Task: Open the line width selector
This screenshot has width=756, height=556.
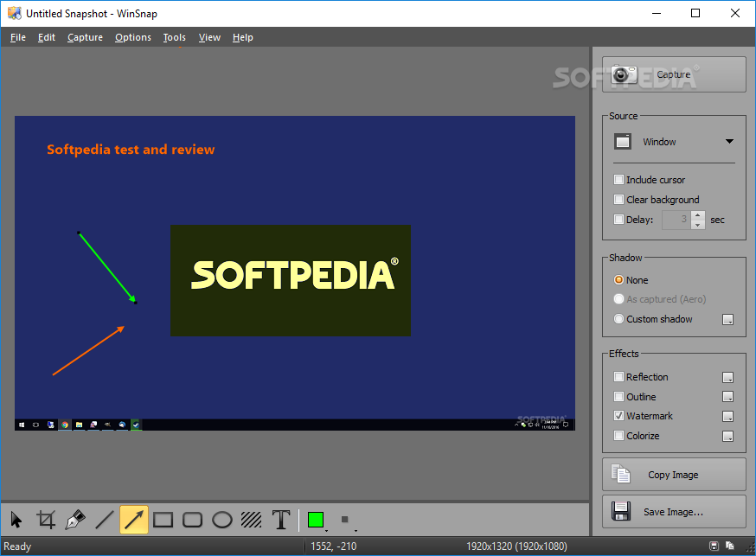Action: 346,520
